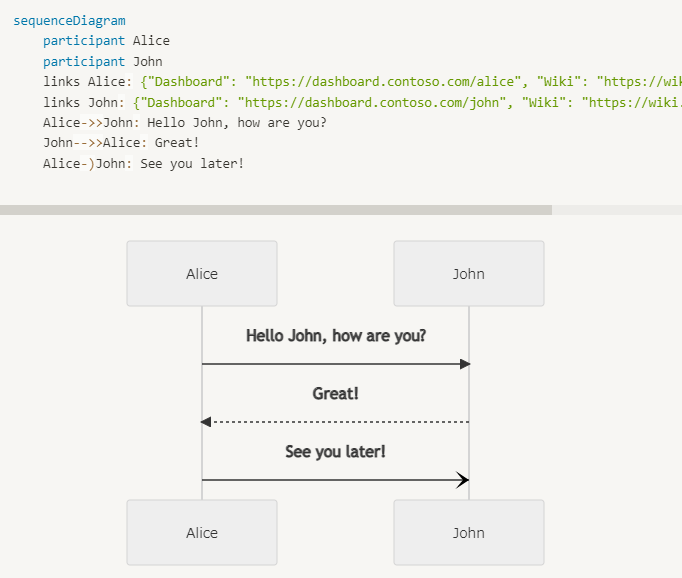682x578 pixels.
Task: Click the "Great!" message label in diagram
Action: (x=336, y=394)
